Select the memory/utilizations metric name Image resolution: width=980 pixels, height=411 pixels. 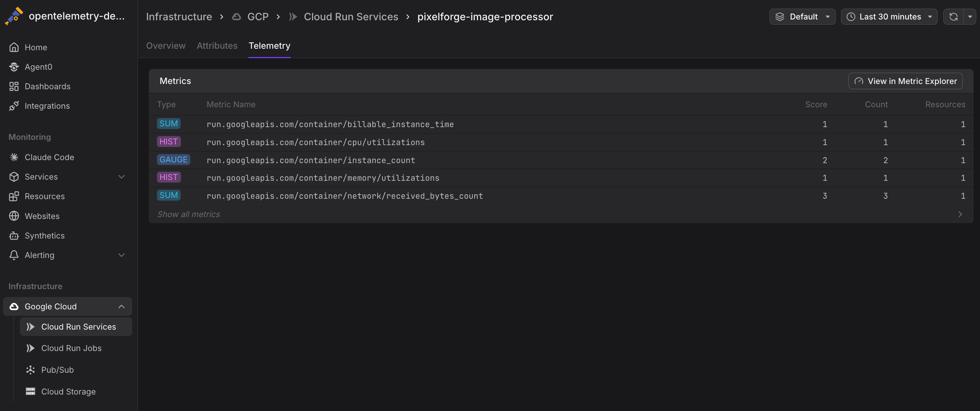click(x=323, y=178)
